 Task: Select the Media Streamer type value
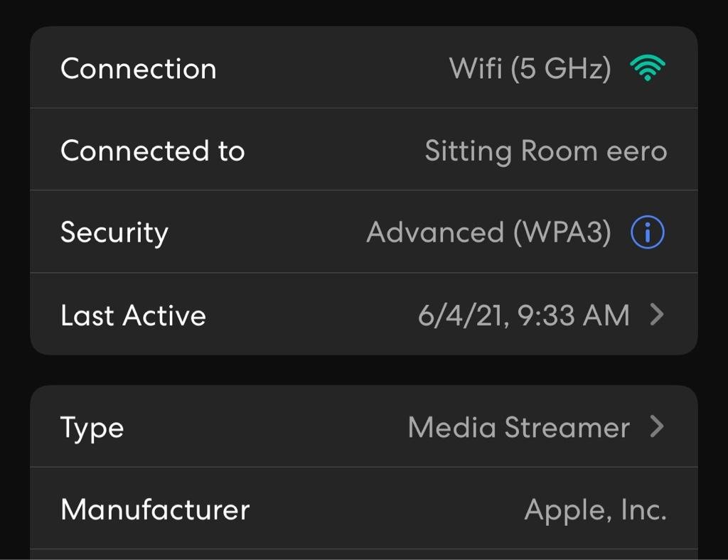518,427
